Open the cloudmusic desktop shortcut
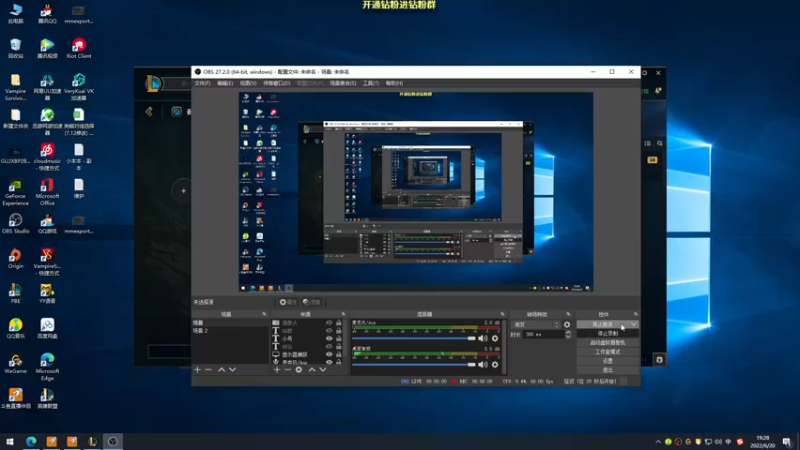800x450 pixels. (x=47, y=157)
